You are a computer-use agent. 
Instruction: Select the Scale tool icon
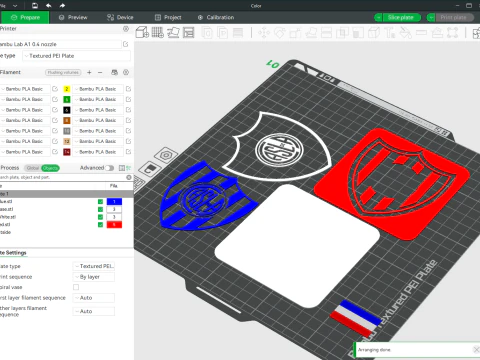(x=295, y=33)
